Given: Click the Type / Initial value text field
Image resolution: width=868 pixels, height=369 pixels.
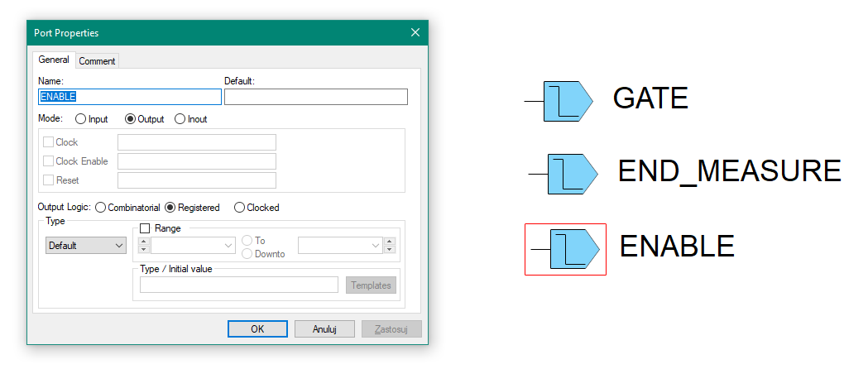Looking at the screenshot, I should tap(239, 285).
